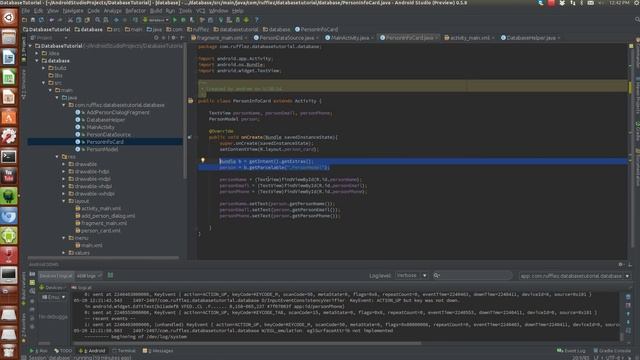Expand the drawable folder node
The width and height of the screenshot is (640, 360).
64,164
